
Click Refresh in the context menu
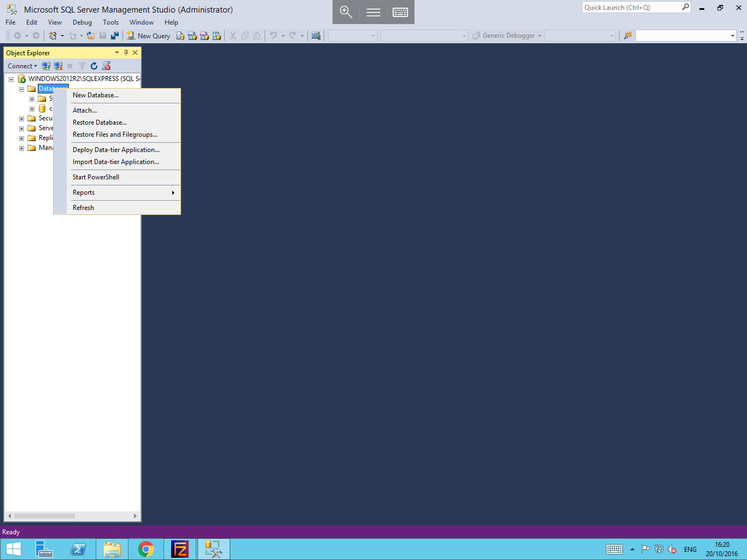point(117,208)
